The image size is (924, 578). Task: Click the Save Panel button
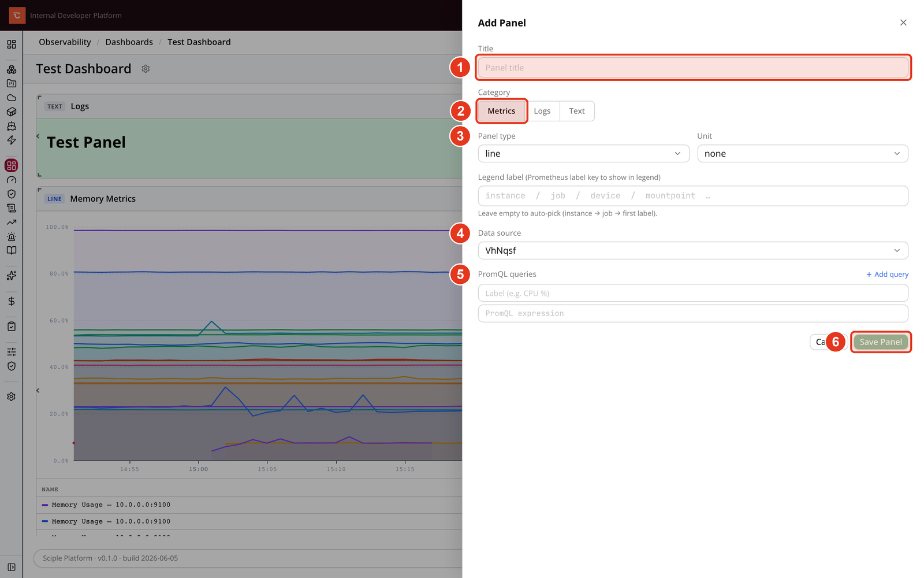click(881, 342)
